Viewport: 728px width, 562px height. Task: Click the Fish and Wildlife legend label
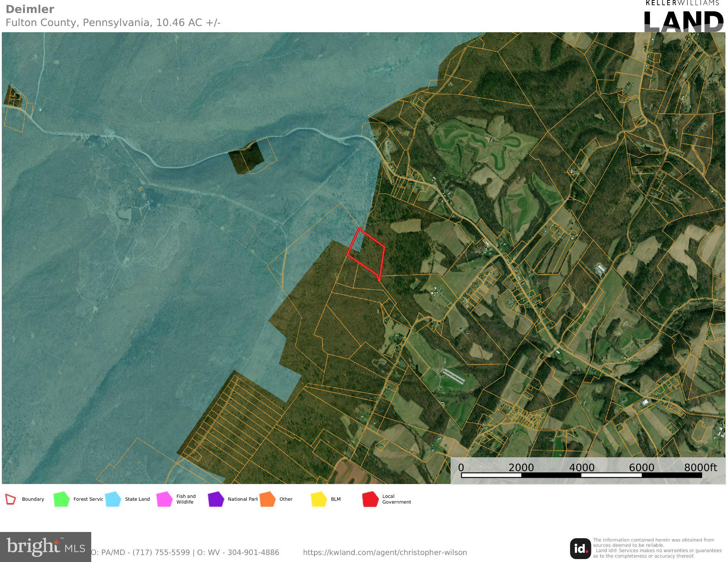point(186,499)
